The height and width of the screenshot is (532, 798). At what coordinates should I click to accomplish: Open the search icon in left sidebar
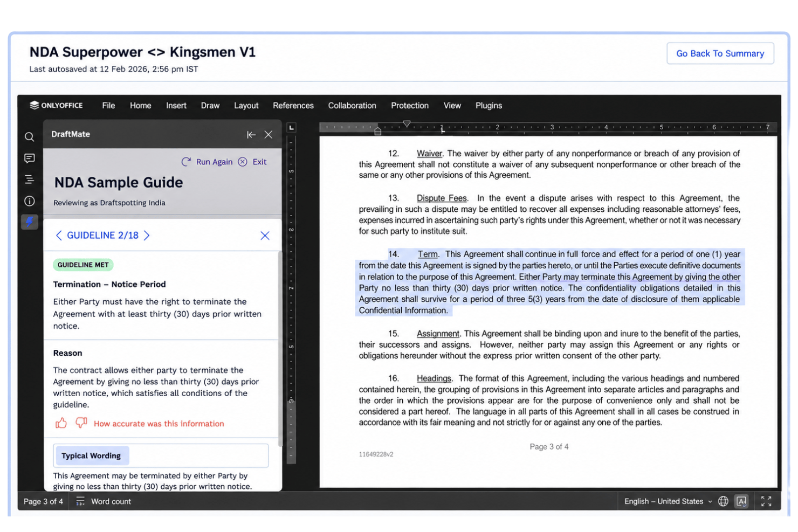click(30, 137)
